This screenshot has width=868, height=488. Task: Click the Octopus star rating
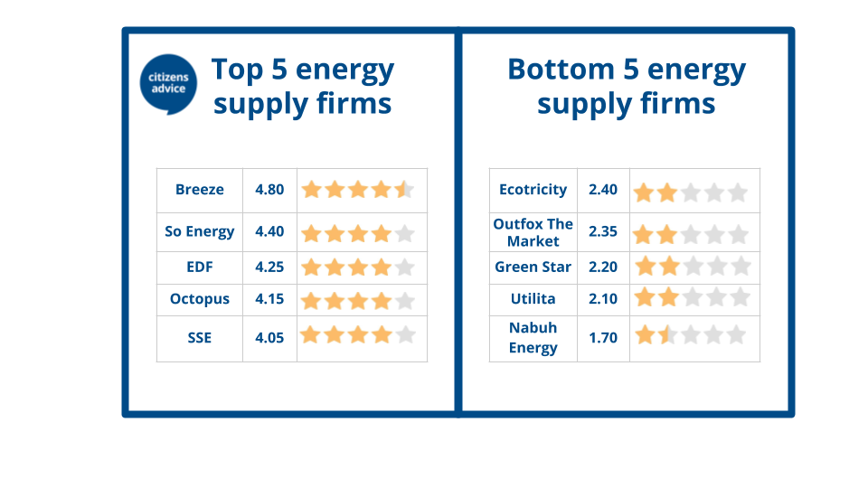tap(358, 301)
